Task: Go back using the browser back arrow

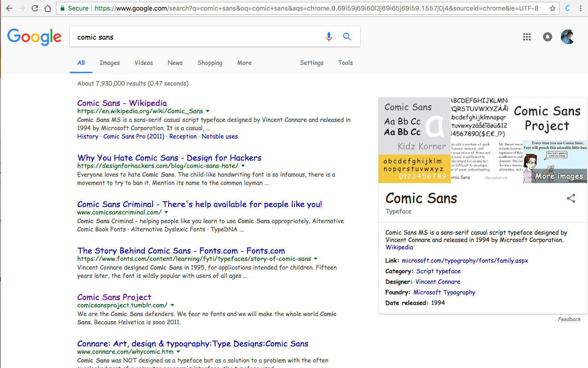Action: tap(9, 8)
